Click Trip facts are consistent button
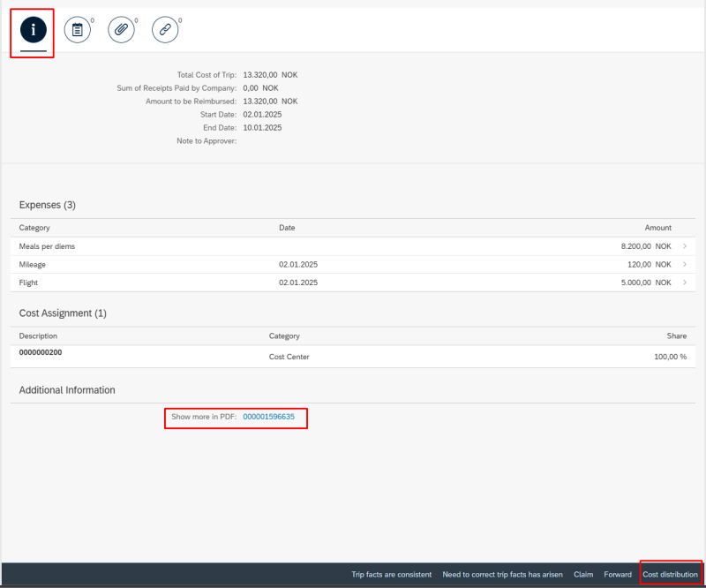Image resolution: width=706 pixels, height=588 pixels. pyautogui.click(x=391, y=575)
